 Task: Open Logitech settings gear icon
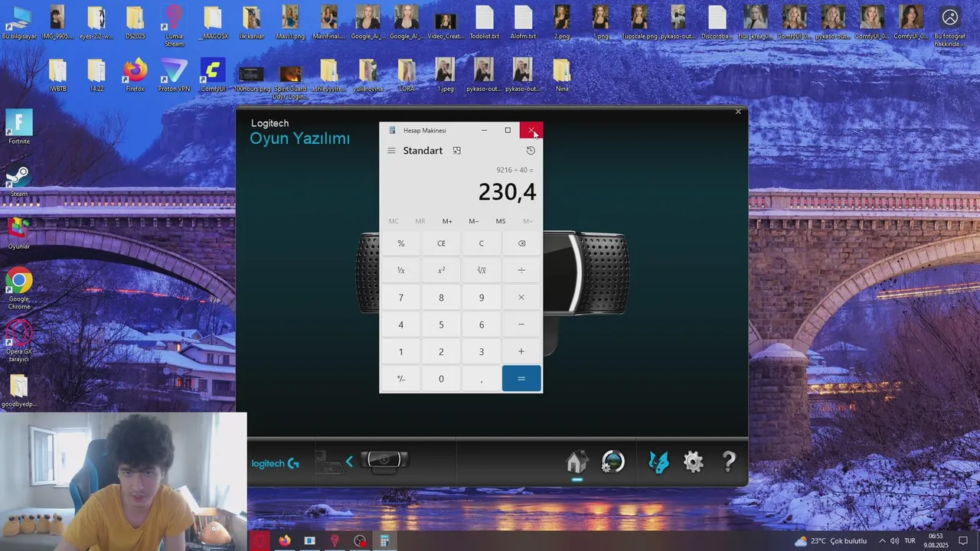tap(694, 462)
